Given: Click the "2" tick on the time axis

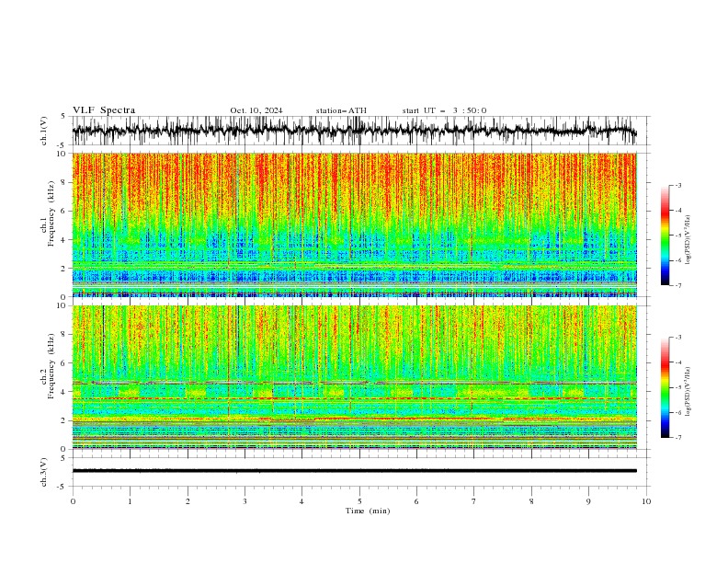Looking at the screenshot, I should click(x=188, y=501).
